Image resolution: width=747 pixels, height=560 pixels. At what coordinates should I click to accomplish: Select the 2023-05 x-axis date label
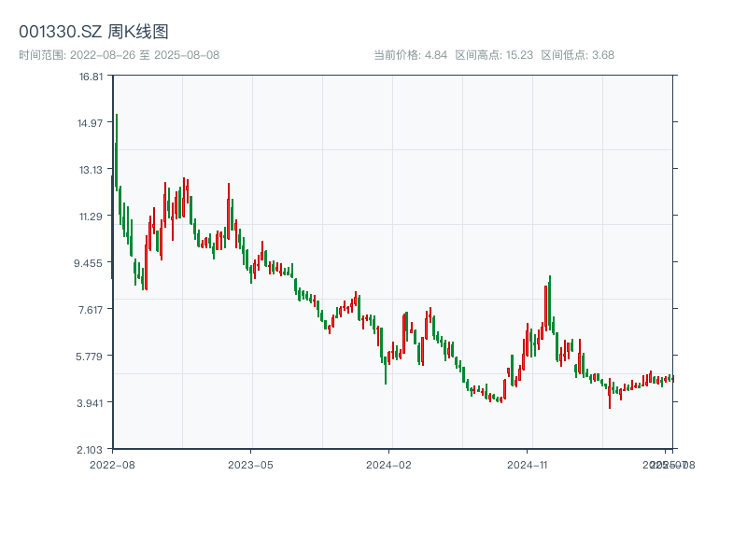click(x=251, y=464)
